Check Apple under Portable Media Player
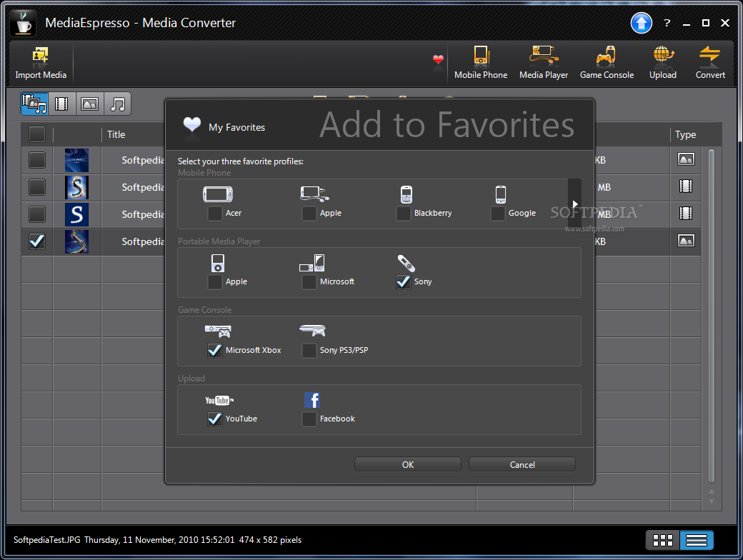 214,282
